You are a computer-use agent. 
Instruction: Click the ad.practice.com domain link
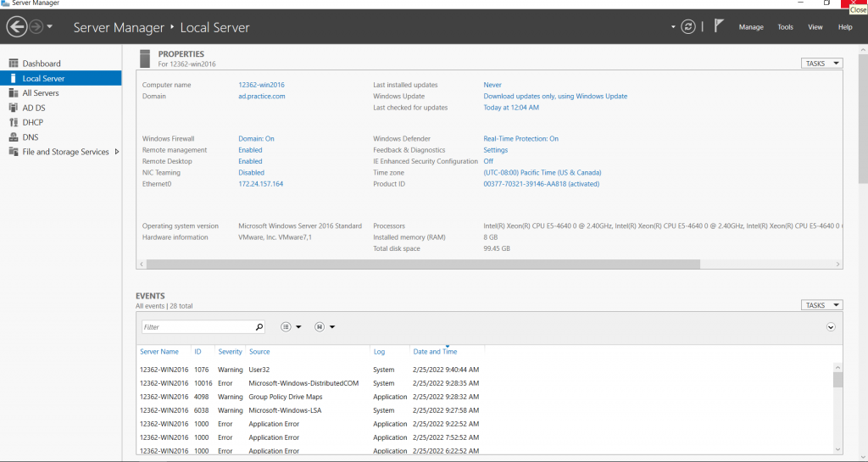click(262, 97)
